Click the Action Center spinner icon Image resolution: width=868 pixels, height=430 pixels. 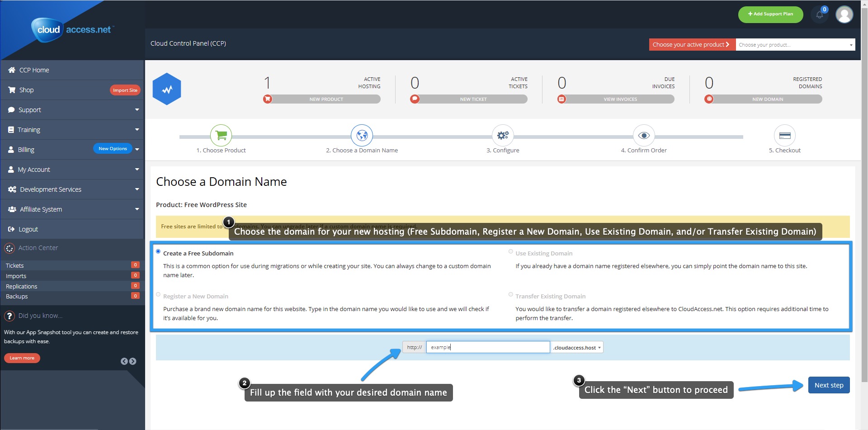9,248
